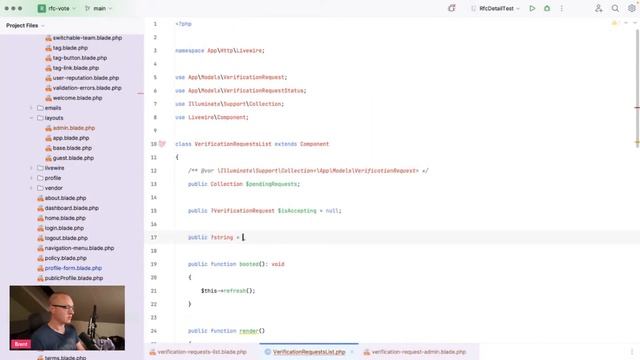Screen dimensions: 640x360
Task: Collapse the layouts folder
Action: [31, 118]
